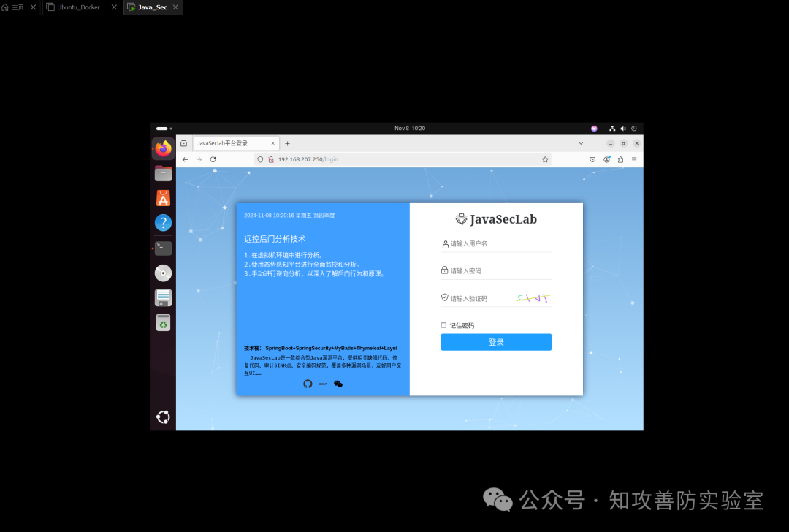Go back in Firefox
Screen dimensions: 789x532
point(185,159)
